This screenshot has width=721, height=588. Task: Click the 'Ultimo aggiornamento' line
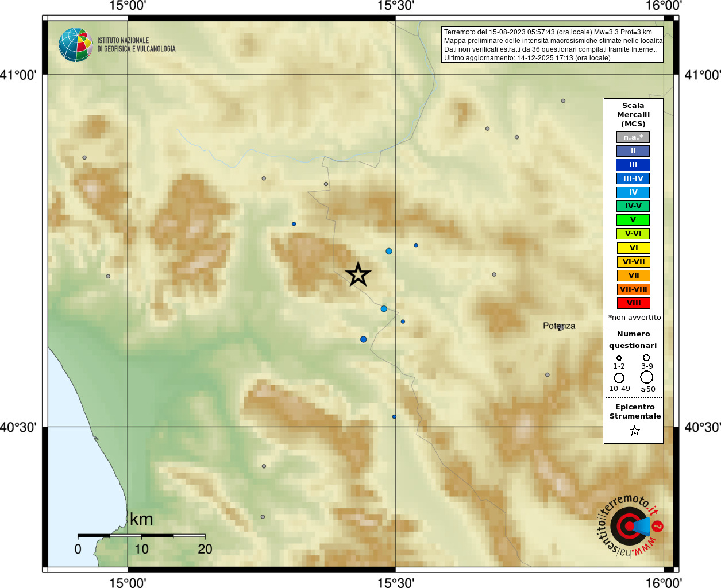coord(527,58)
